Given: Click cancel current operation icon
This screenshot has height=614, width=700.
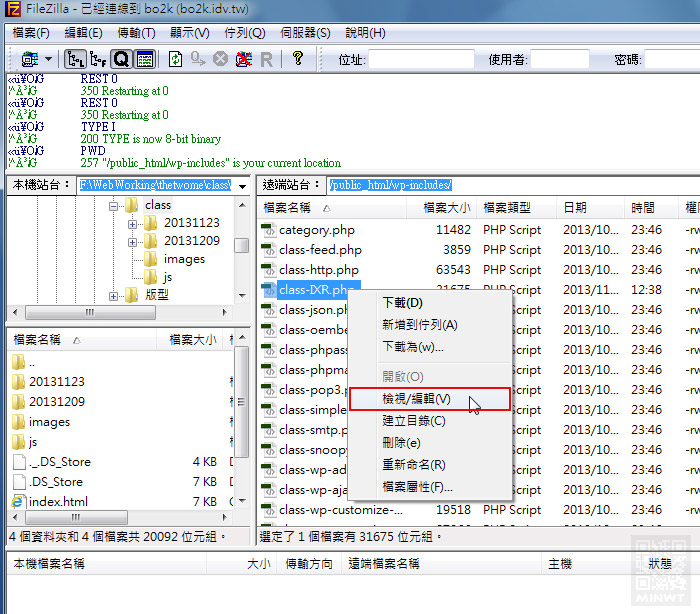Looking at the screenshot, I should (221, 59).
